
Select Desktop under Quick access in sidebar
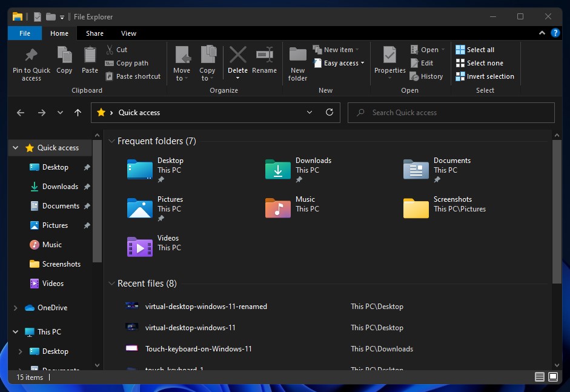coord(55,167)
